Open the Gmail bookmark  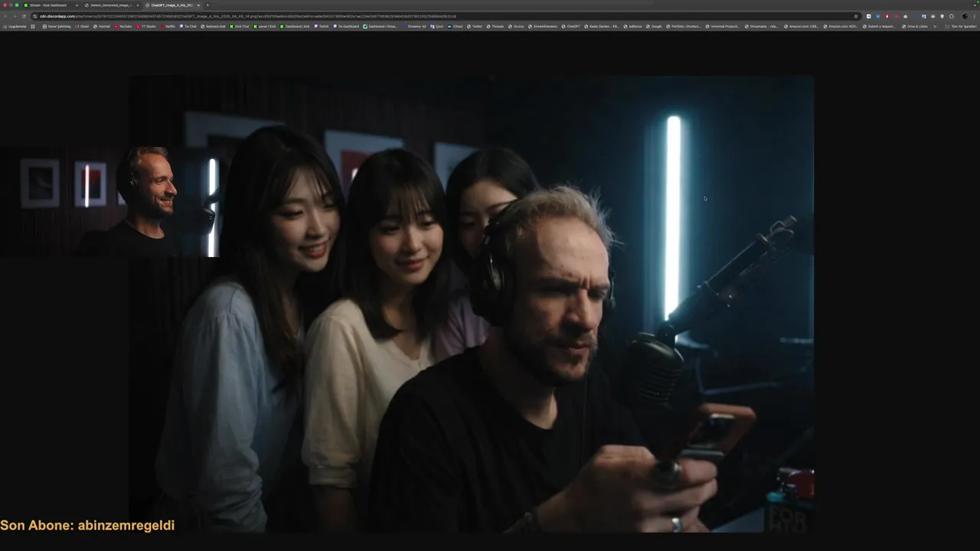[82, 26]
